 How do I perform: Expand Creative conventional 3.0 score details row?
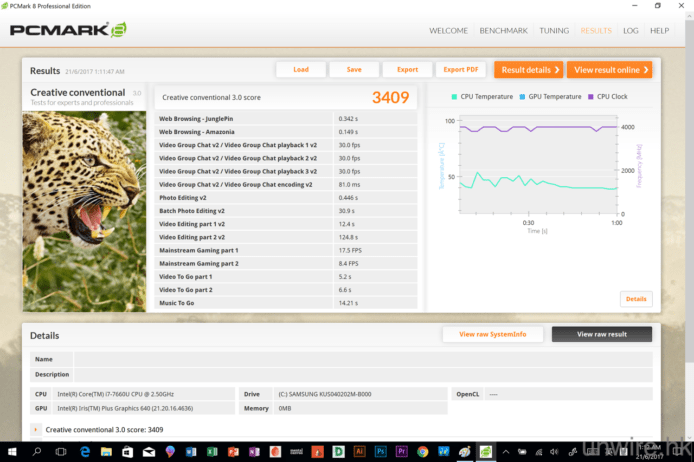pyautogui.click(x=37, y=429)
